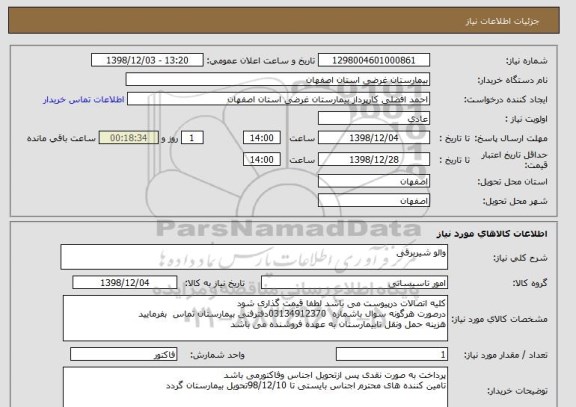Click the label شماره نیاز
Viewport: 576px width, 407px height.
tap(527, 61)
